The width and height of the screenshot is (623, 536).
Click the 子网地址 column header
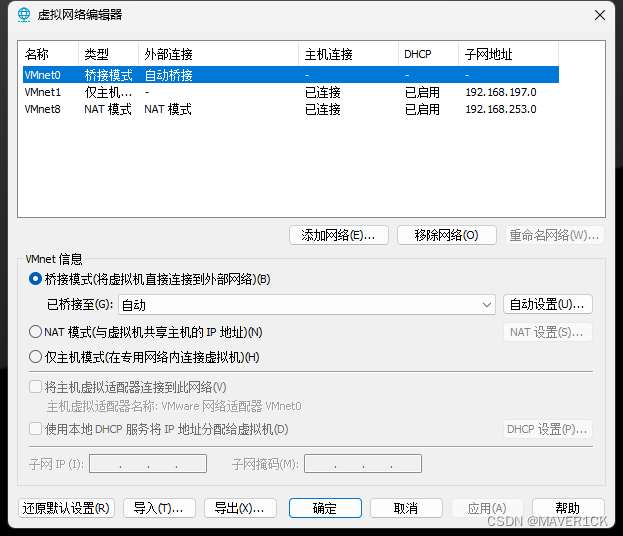coord(509,54)
